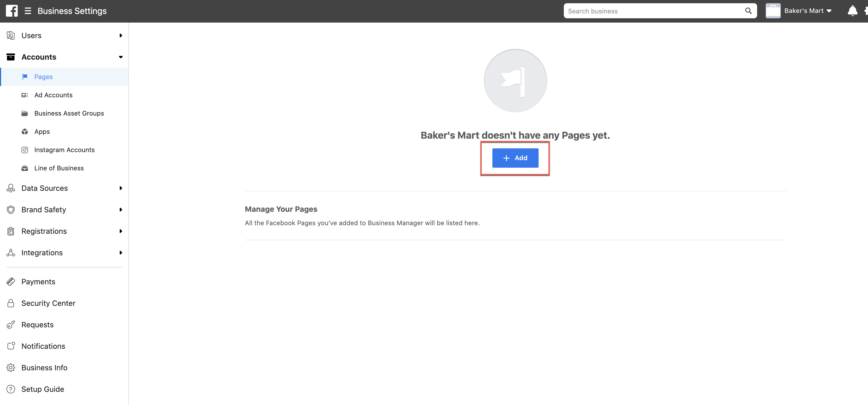
Task: Click the Security Center icon
Action: point(10,303)
